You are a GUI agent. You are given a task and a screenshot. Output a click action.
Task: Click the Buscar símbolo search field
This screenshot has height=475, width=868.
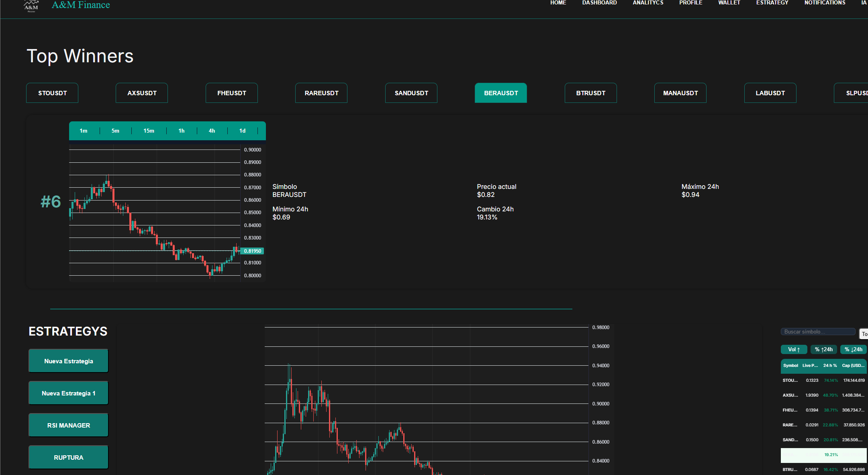817,332
